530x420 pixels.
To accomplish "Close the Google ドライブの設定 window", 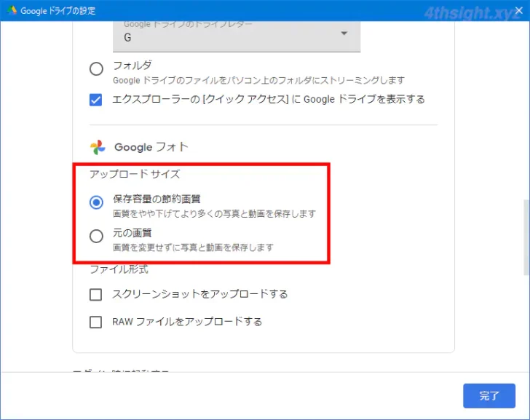I will point(519,10).
